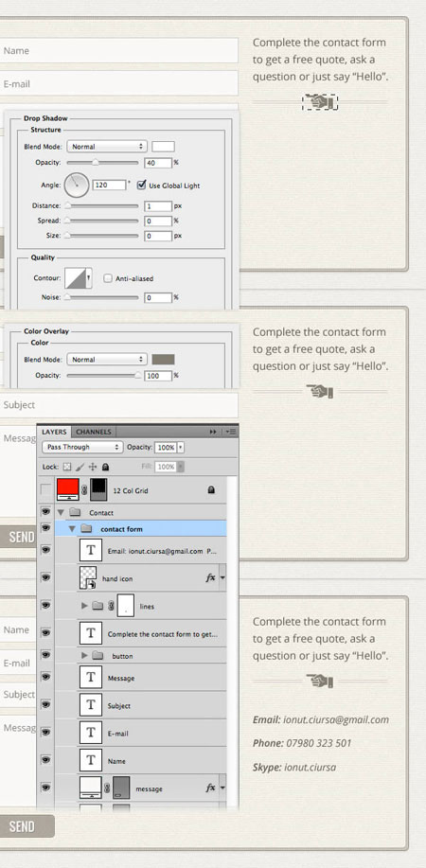The height and width of the screenshot is (868, 426).
Task: Click the Drop Shadow Angle value field
Action: tap(109, 185)
